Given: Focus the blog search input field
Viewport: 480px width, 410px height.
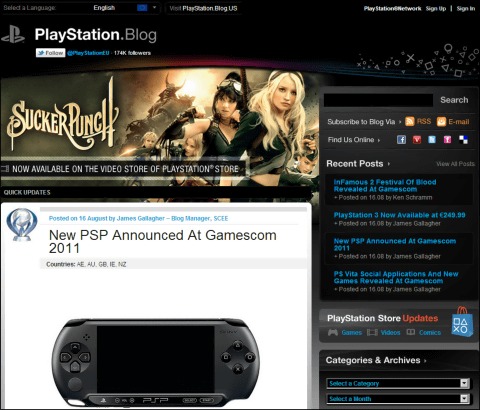Looking at the screenshot, I should coord(378,100).
